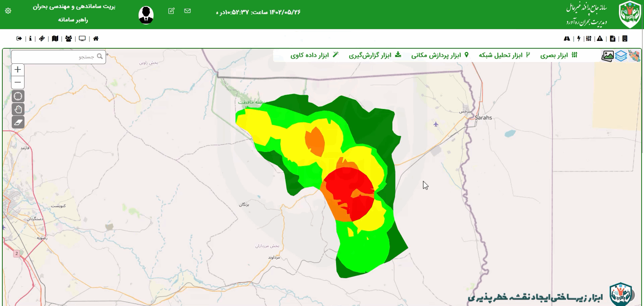Open the folded map icon
Viewport: 644px width, 306px height.
pyautogui.click(x=55, y=39)
